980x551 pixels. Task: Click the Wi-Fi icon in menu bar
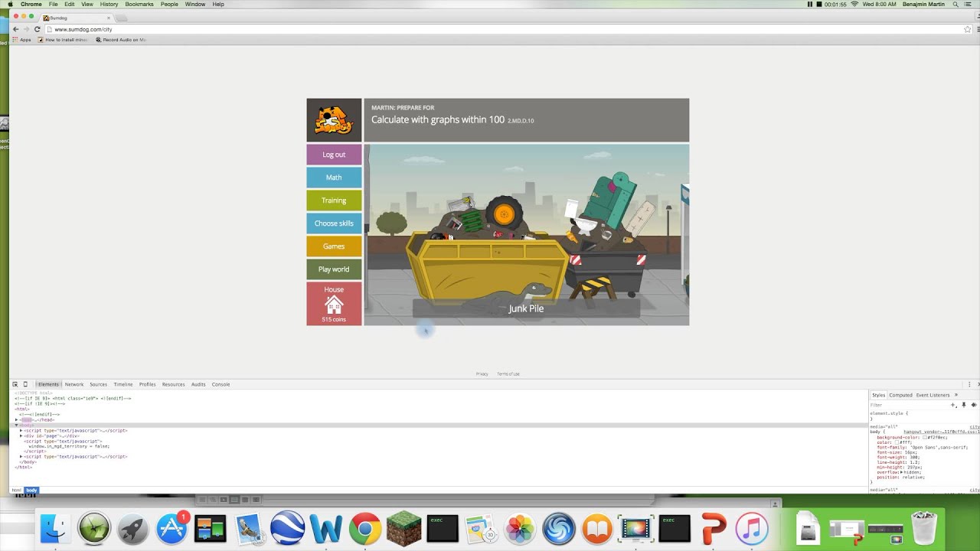point(853,4)
